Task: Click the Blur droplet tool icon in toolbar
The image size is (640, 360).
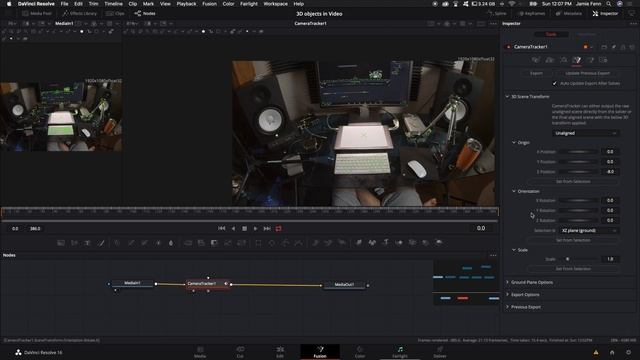Action: click(x=171, y=243)
